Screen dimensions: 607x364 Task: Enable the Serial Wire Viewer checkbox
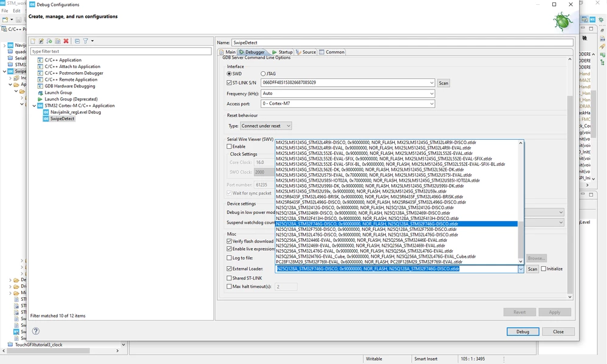(x=229, y=146)
